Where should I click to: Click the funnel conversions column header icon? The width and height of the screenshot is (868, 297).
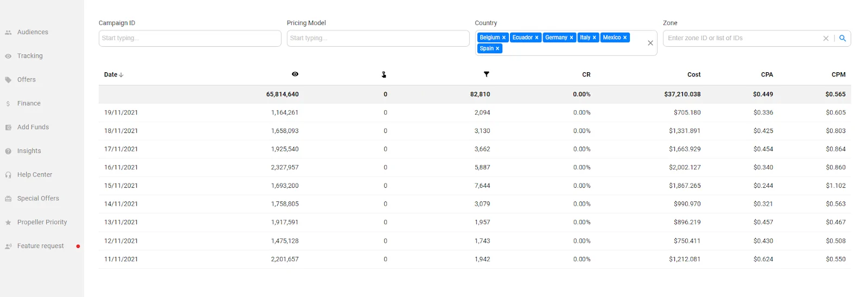[486, 74]
